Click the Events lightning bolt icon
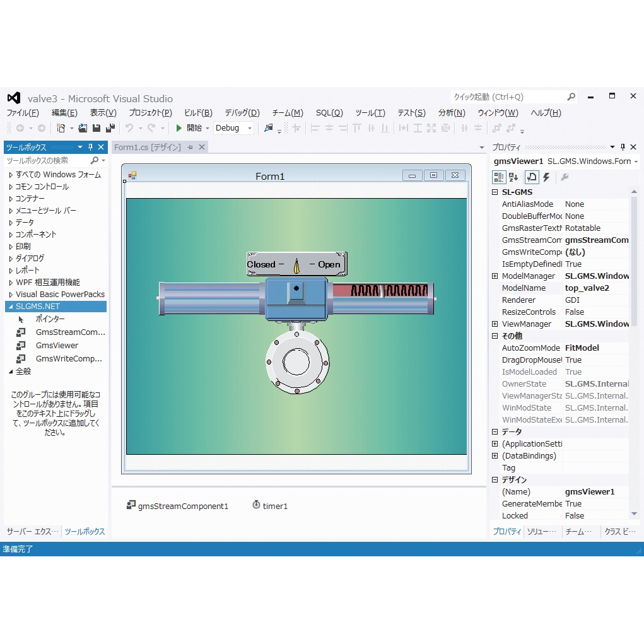 [546, 177]
